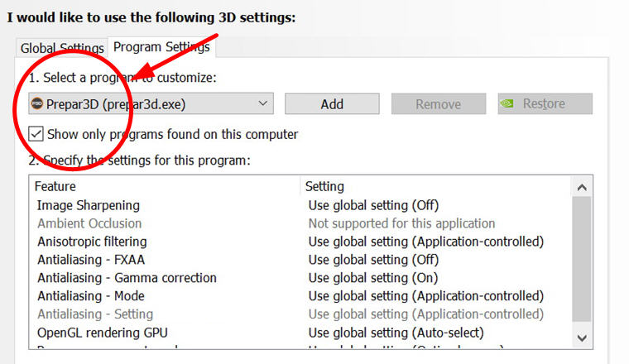Screen dimensions: 629x364
Task: Select the Image Sharpening feature row
Action: (89, 205)
